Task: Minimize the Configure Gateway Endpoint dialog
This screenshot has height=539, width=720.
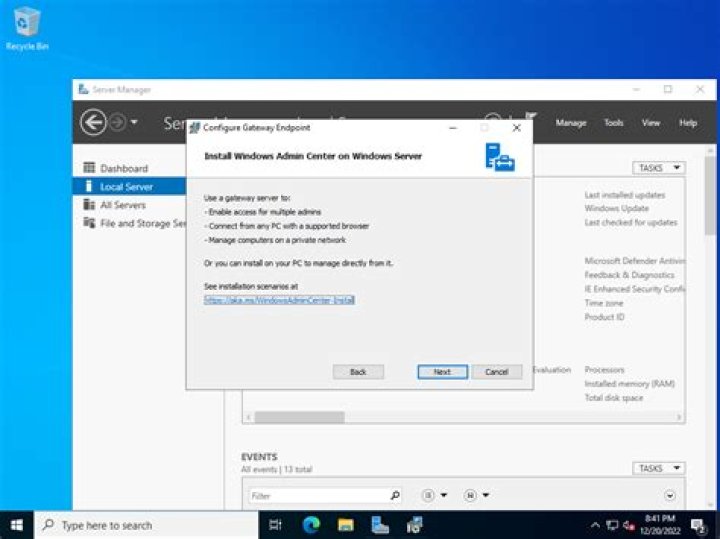Action: point(453,128)
